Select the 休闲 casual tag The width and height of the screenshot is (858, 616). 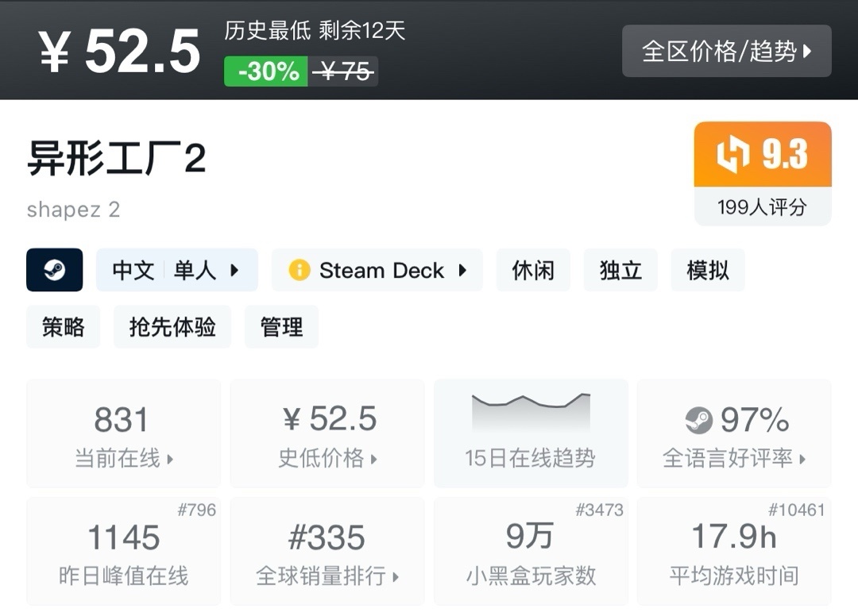(533, 270)
